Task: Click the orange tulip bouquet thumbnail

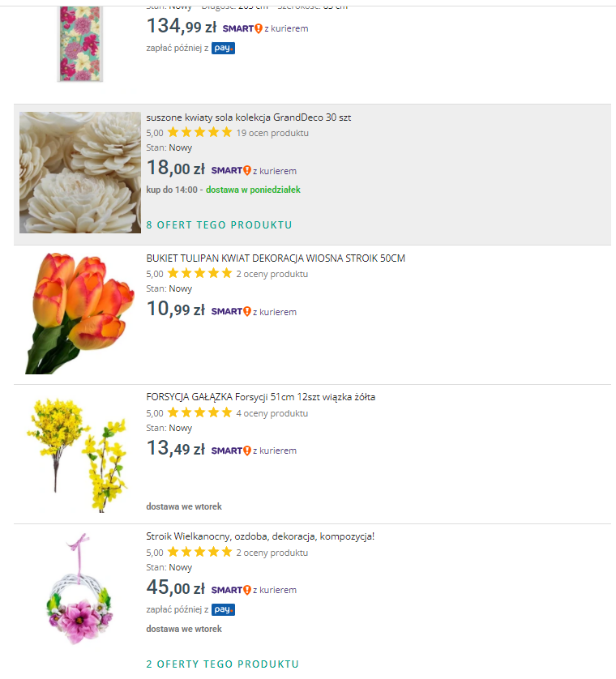Action: (80, 314)
